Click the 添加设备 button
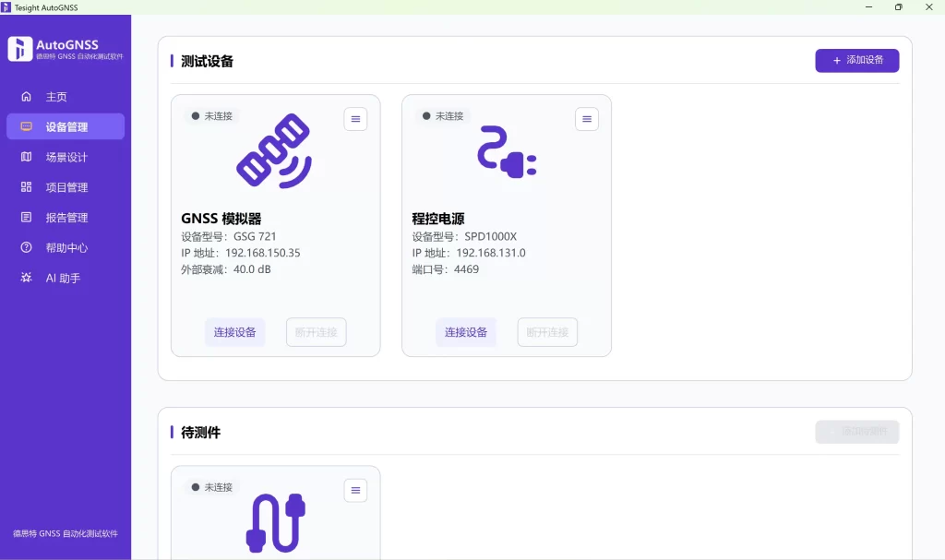This screenshot has height=560, width=945. (x=857, y=60)
